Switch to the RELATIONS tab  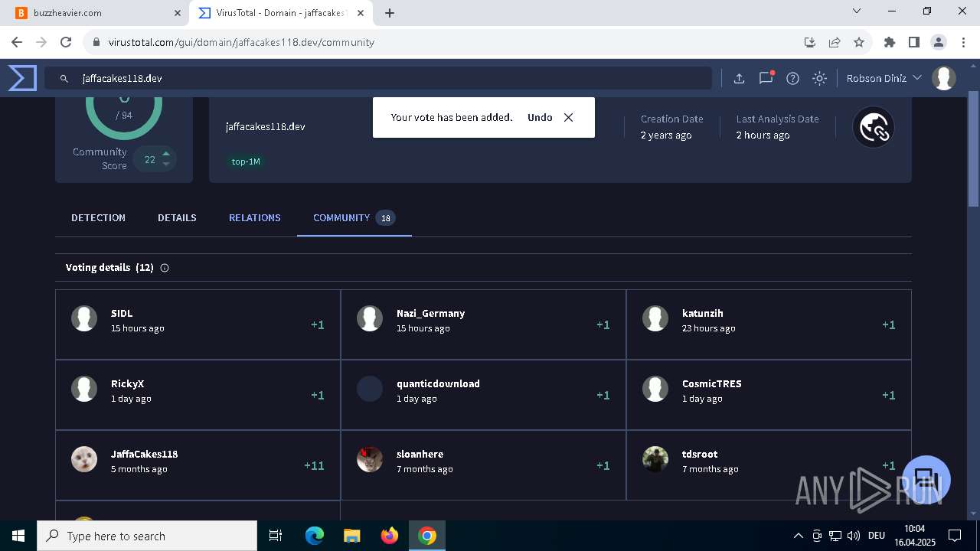[255, 218]
